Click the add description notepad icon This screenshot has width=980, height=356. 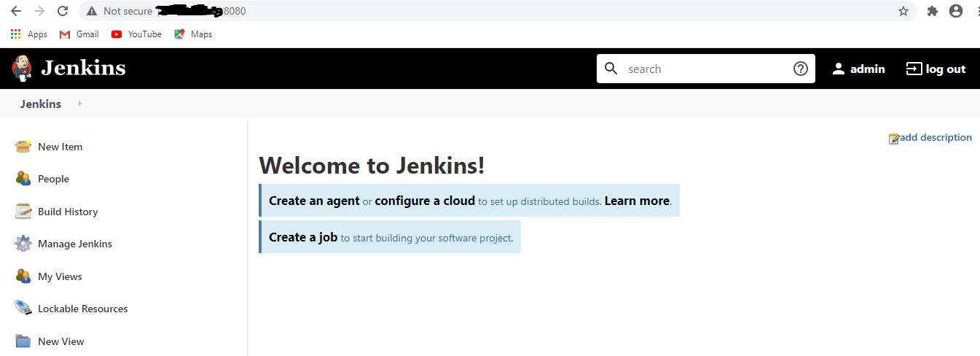pyautogui.click(x=894, y=139)
